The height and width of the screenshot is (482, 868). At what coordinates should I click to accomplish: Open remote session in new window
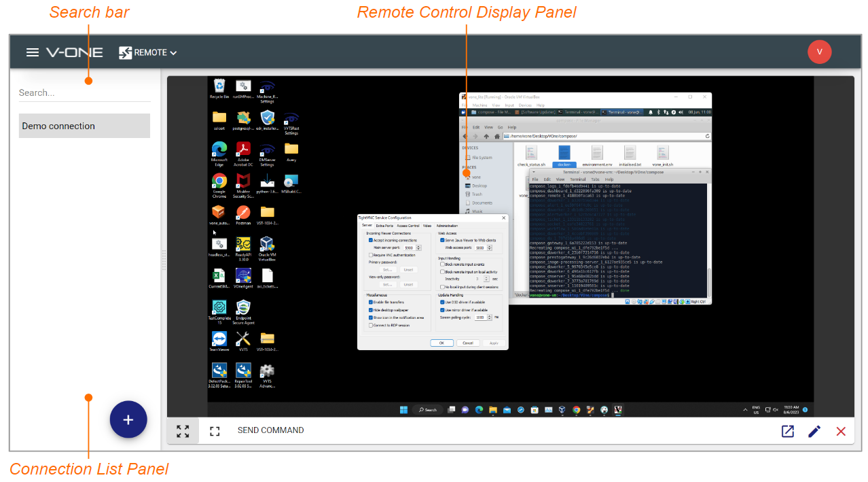click(788, 431)
